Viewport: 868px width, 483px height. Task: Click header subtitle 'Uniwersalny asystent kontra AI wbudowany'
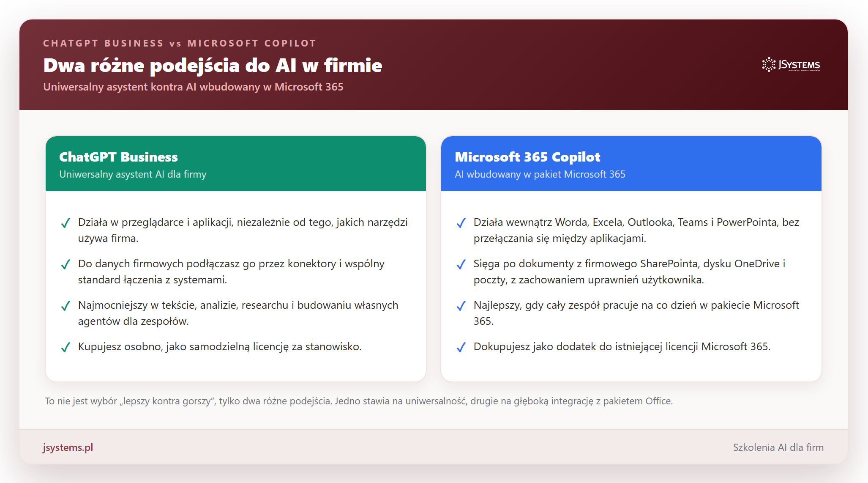pos(193,87)
